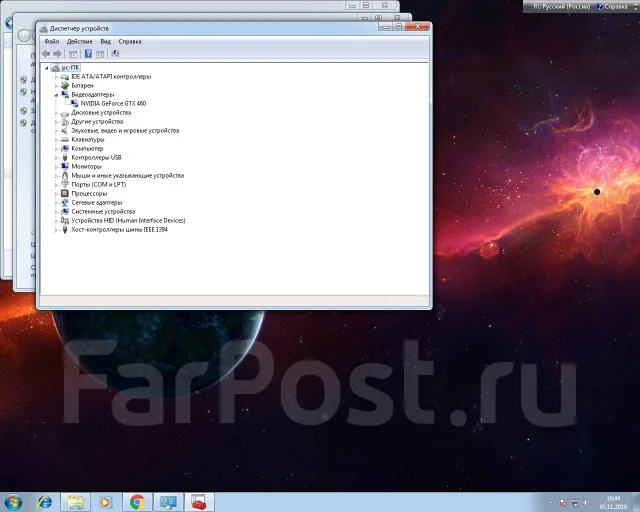The image size is (640, 512).
Task: Select Устройства HID (Human Interface Devices) label
Action: click(x=128, y=220)
